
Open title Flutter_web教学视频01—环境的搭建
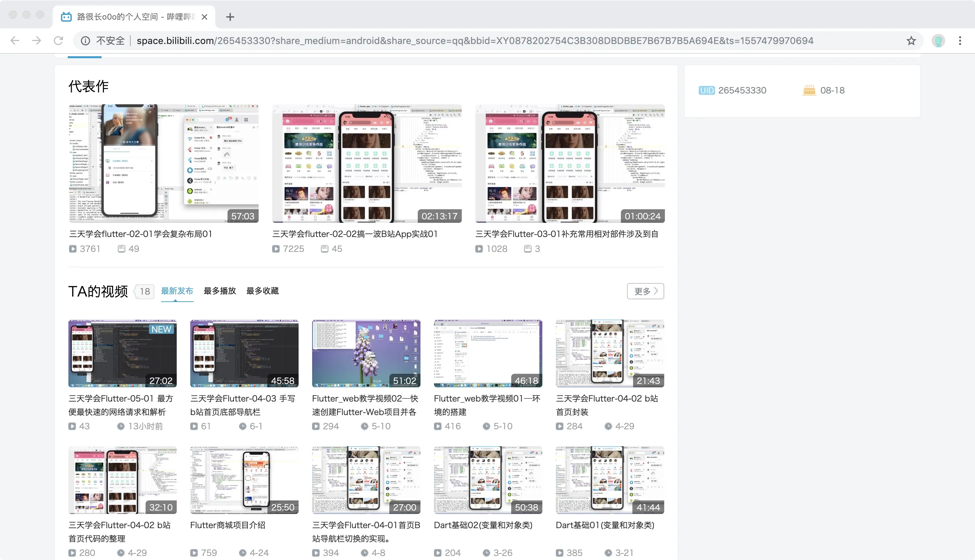pyautogui.click(x=487, y=405)
